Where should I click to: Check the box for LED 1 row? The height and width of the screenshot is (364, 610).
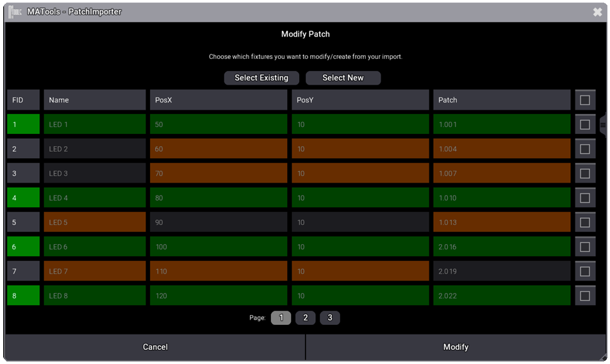pyautogui.click(x=585, y=124)
